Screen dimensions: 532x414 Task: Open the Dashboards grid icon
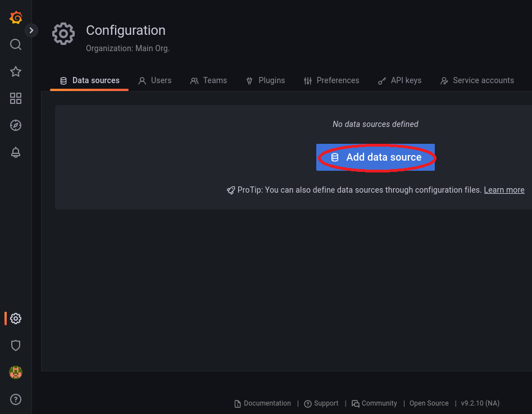coord(16,98)
